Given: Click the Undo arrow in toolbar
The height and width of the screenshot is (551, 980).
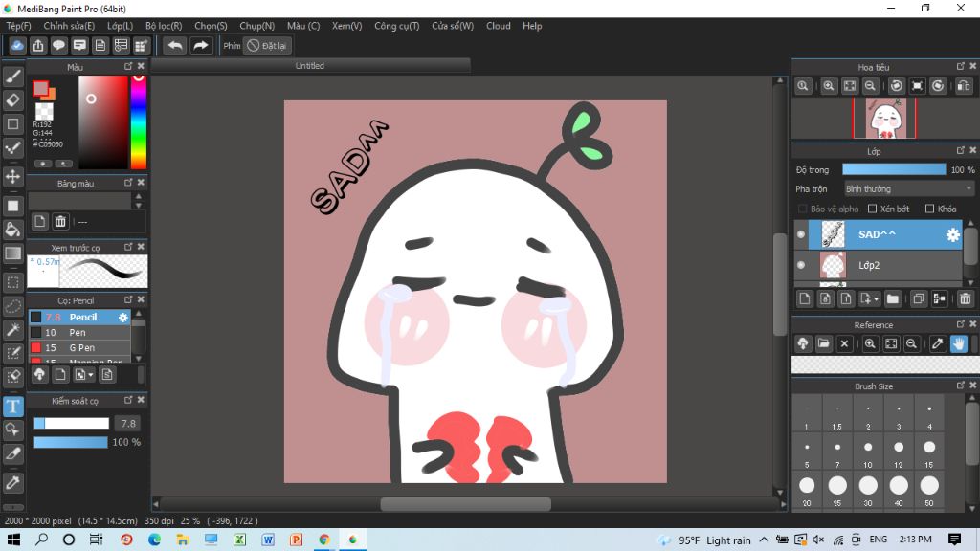Looking at the screenshot, I should (176, 46).
